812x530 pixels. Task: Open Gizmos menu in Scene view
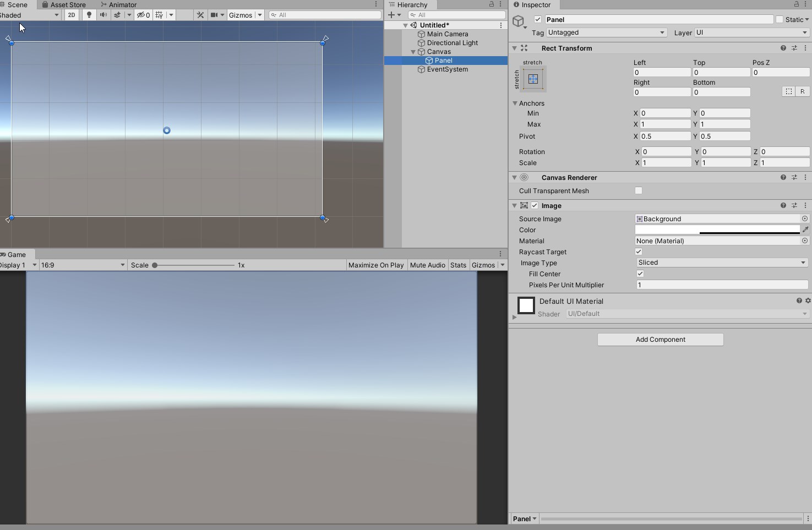pyautogui.click(x=241, y=15)
